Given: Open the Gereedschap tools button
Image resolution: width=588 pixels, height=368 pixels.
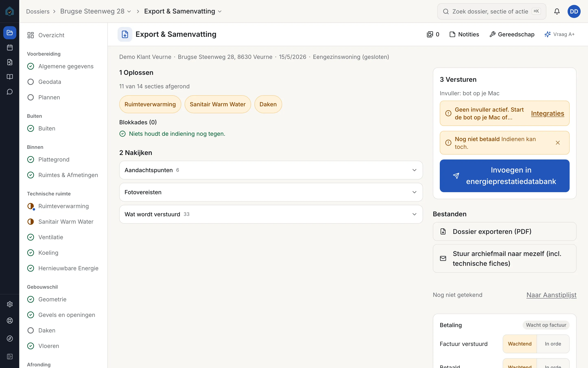Looking at the screenshot, I should 512,34.
